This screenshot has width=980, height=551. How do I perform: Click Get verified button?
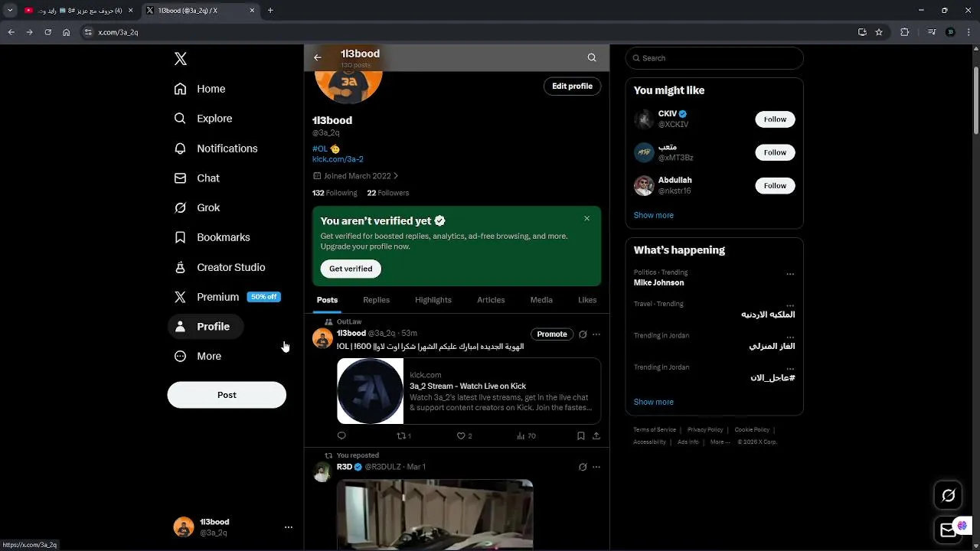[351, 269]
